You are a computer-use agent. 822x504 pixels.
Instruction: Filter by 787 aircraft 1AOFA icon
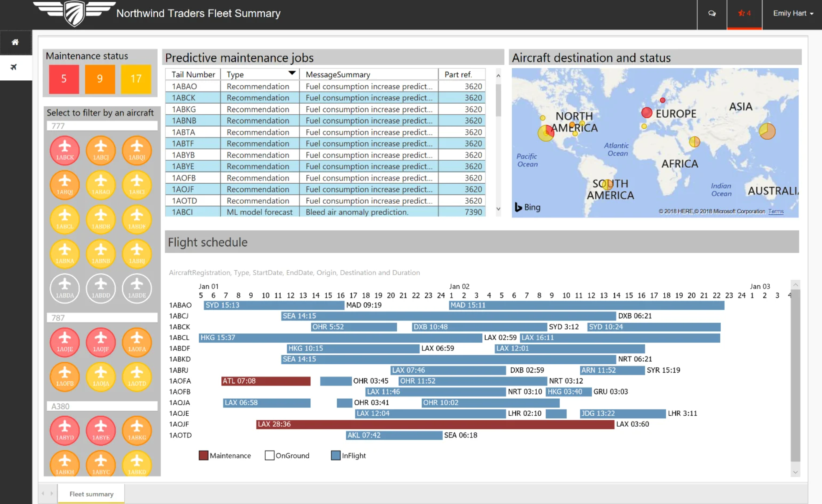click(137, 342)
